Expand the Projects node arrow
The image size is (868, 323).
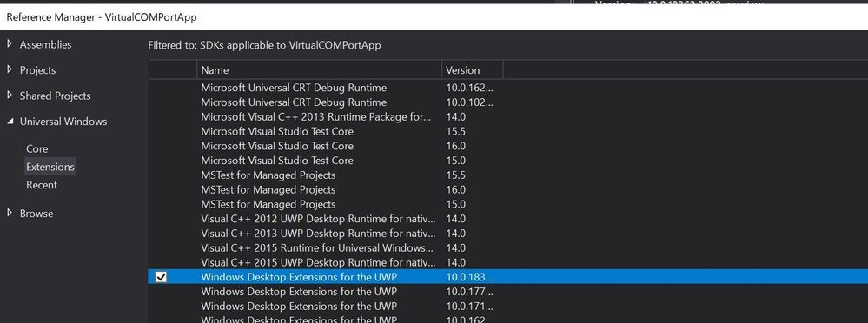[x=10, y=69]
